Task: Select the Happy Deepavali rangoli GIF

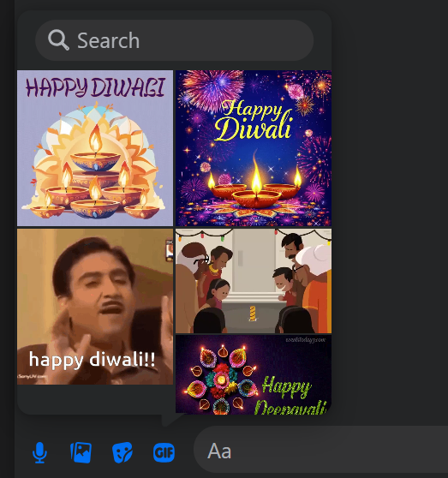Action: click(254, 375)
